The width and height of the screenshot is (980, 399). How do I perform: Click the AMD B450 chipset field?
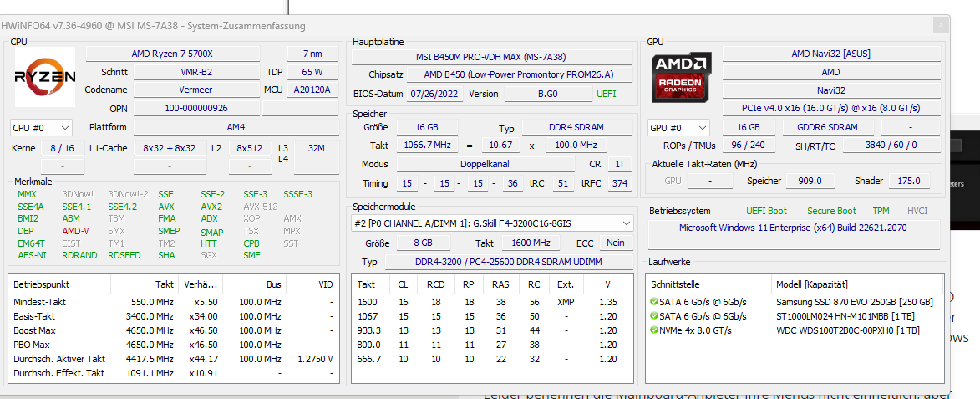tap(519, 75)
